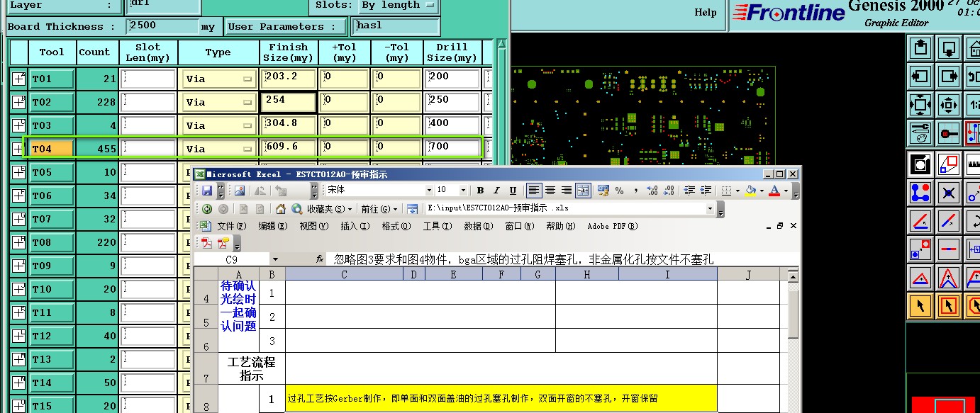The image size is (980, 413).
Task: Select the plain arrow pointer tool
Action: (x=920, y=306)
